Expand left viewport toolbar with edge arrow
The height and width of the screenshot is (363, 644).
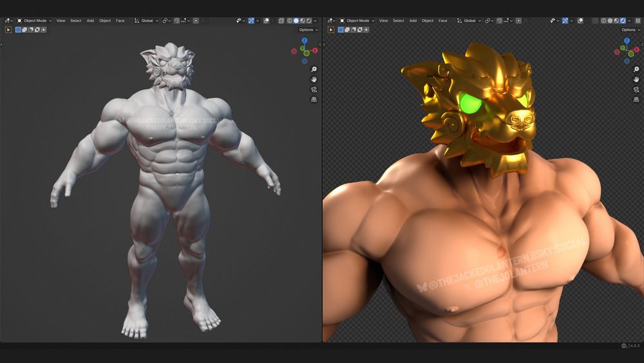click(2, 44)
